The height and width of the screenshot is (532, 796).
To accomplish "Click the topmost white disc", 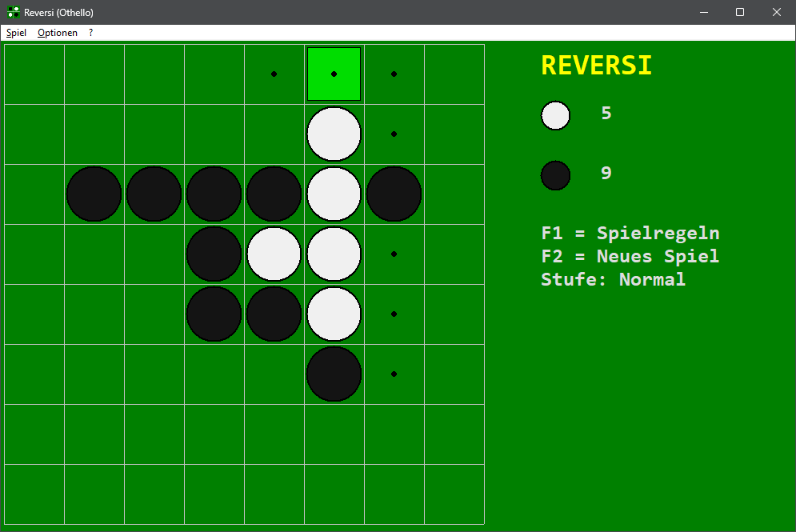I will click(x=334, y=134).
